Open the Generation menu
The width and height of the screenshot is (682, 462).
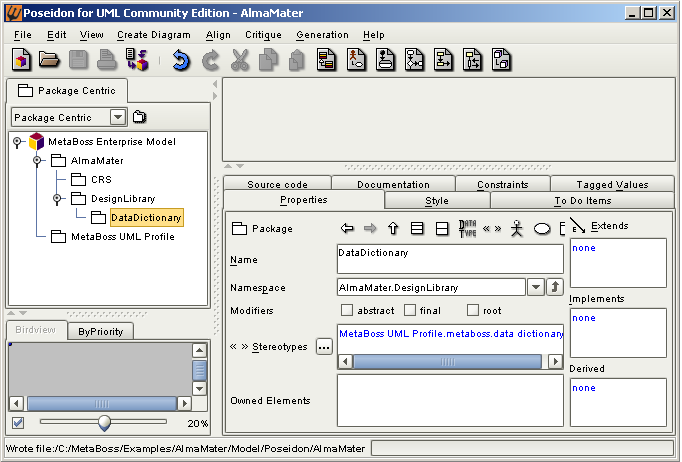[322, 35]
